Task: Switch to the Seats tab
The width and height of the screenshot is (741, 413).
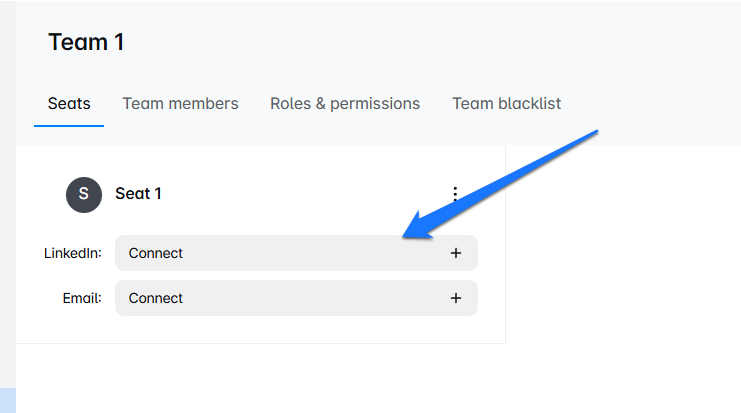Action: (69, 104)
